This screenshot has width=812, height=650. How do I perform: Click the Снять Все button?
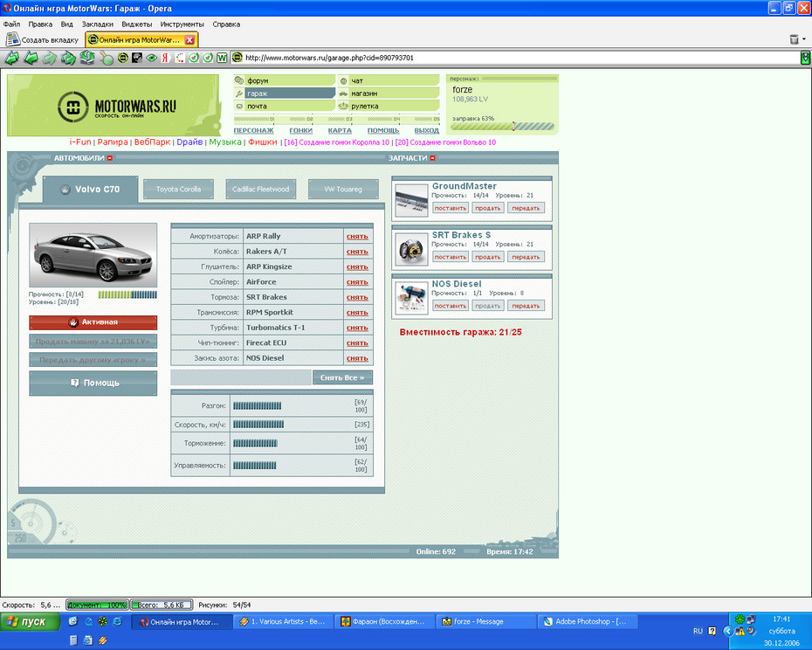click(342, 377)
